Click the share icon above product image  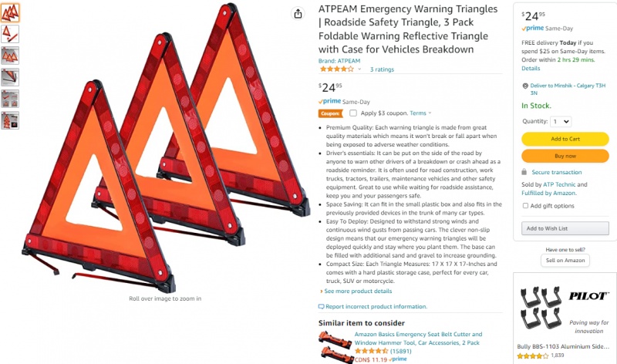(298, 14)
